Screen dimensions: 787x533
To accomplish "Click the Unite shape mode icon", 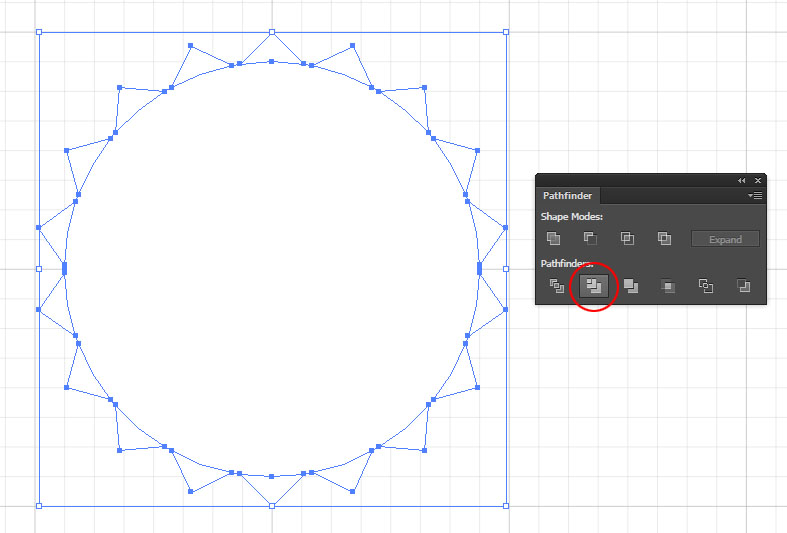I will click(553, 239).
